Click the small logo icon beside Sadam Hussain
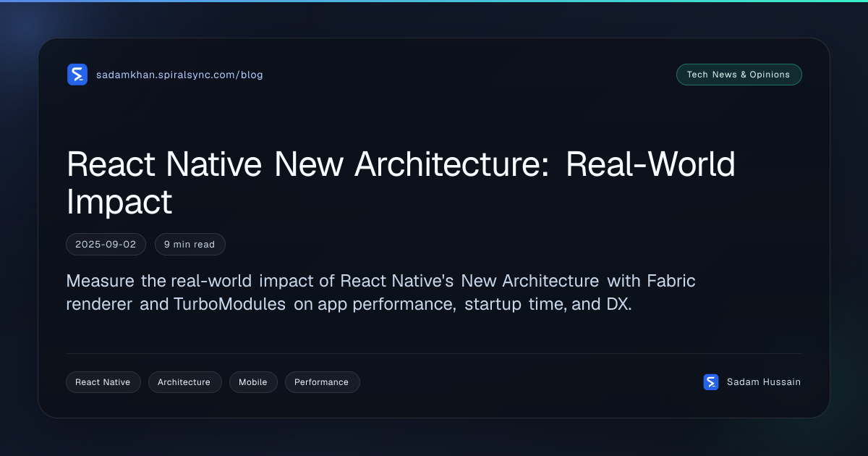The width and height of the screenshot is (868, 456). 711,382
